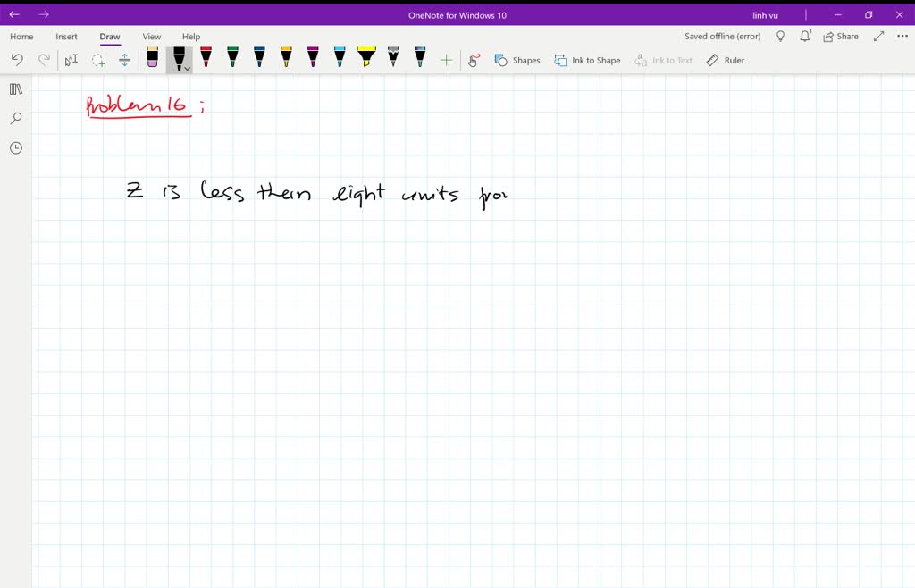Open the more options ellipsis menu
Viewport: 915px width, 588px height.
902,37
